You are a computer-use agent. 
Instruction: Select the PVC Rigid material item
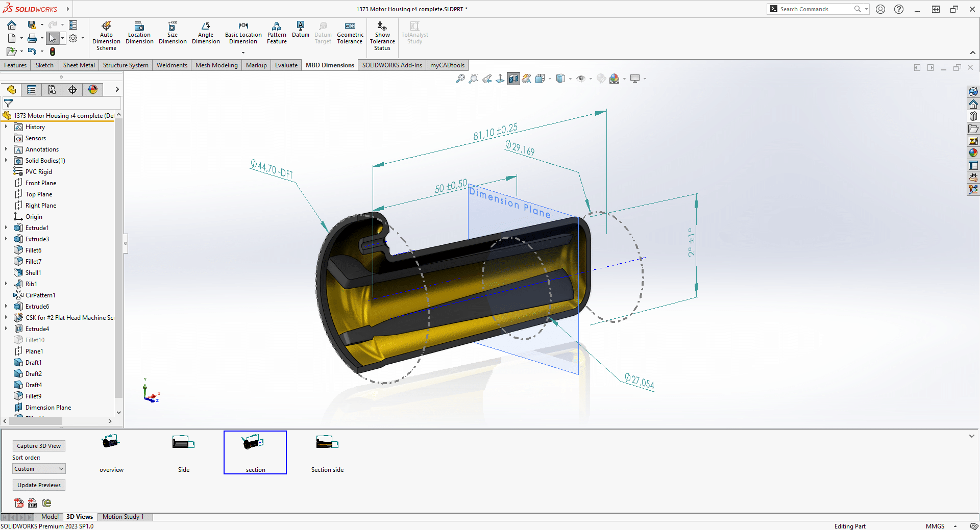click(39, 172)
